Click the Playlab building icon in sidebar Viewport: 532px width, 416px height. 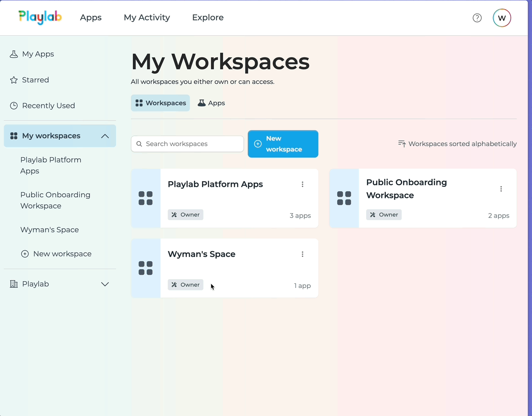(14, 284)
